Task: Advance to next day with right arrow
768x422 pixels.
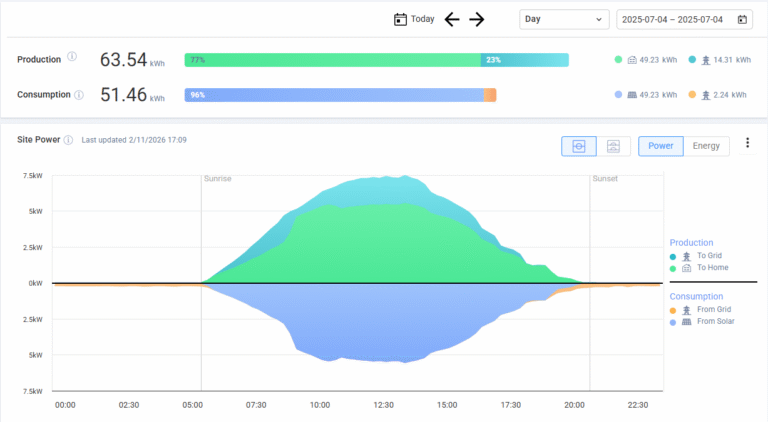Action: pos(477,19)
